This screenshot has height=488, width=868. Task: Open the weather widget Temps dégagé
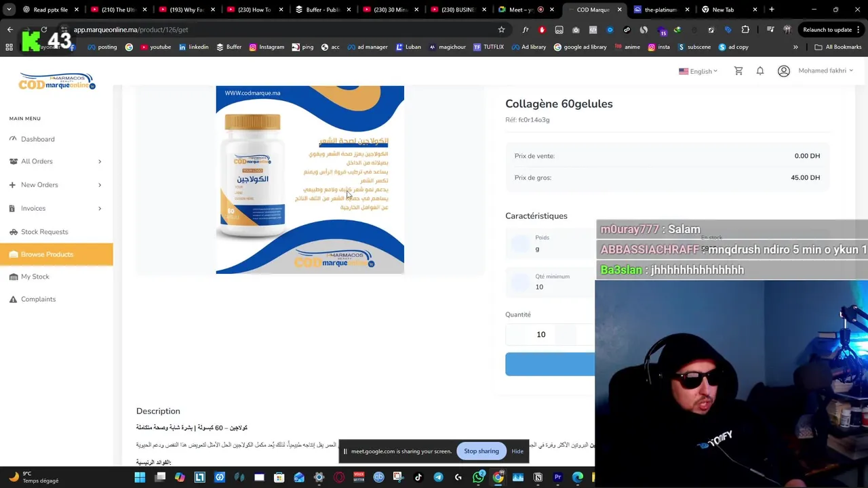tap(33, 477)
